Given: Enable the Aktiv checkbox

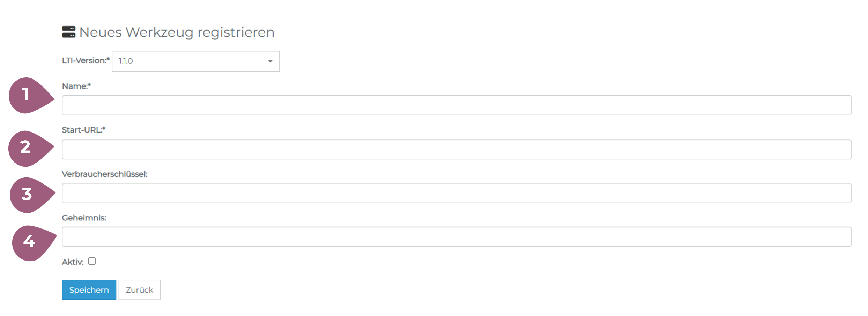Looking at the screenshot, I should (x=92, y=261).
